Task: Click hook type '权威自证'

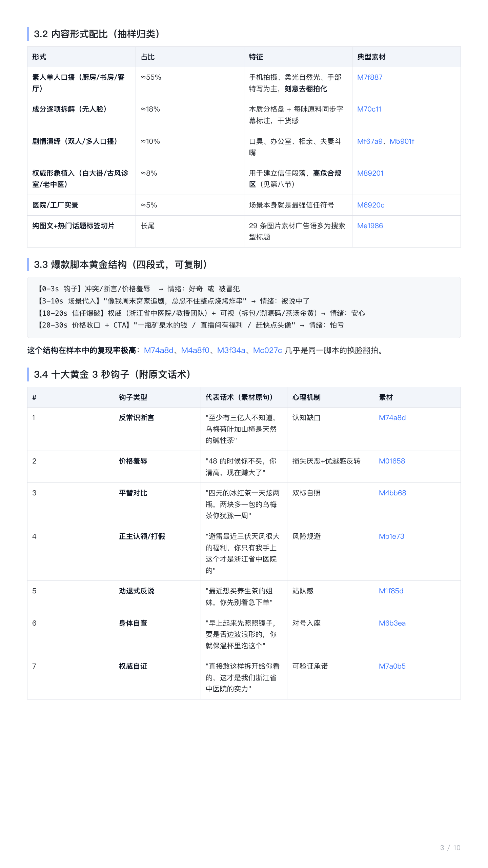Action: (x=133, y=666)
